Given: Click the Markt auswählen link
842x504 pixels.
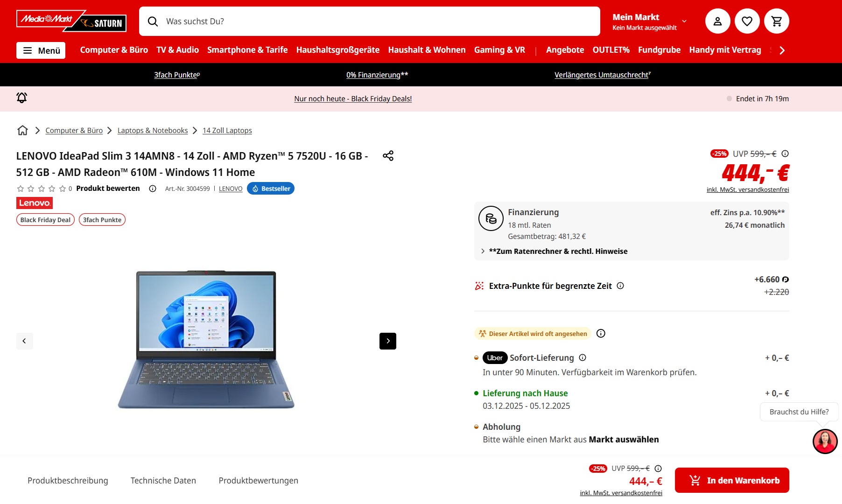Looking at the screenshot, I should click(624, 439).
